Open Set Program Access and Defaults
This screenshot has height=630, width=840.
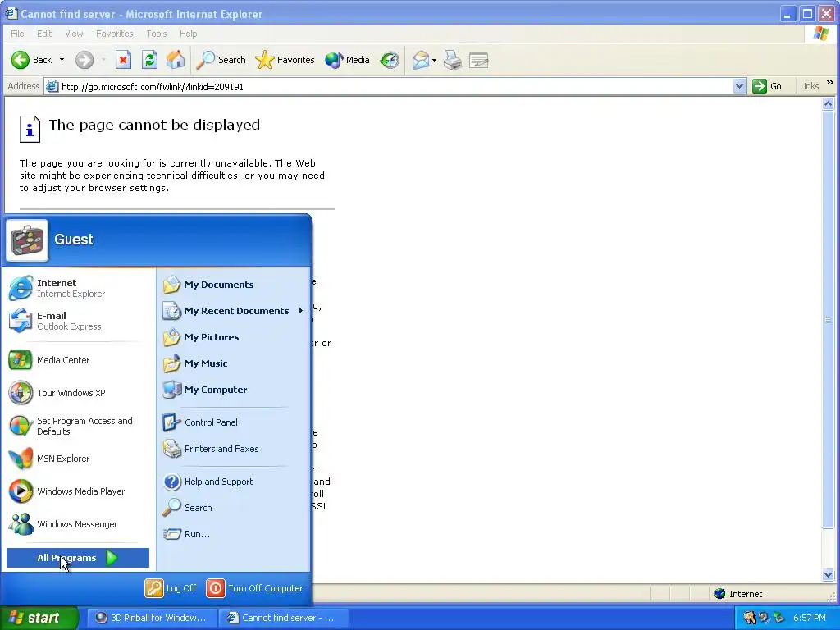pyautogui.click(x=78, y=426)
